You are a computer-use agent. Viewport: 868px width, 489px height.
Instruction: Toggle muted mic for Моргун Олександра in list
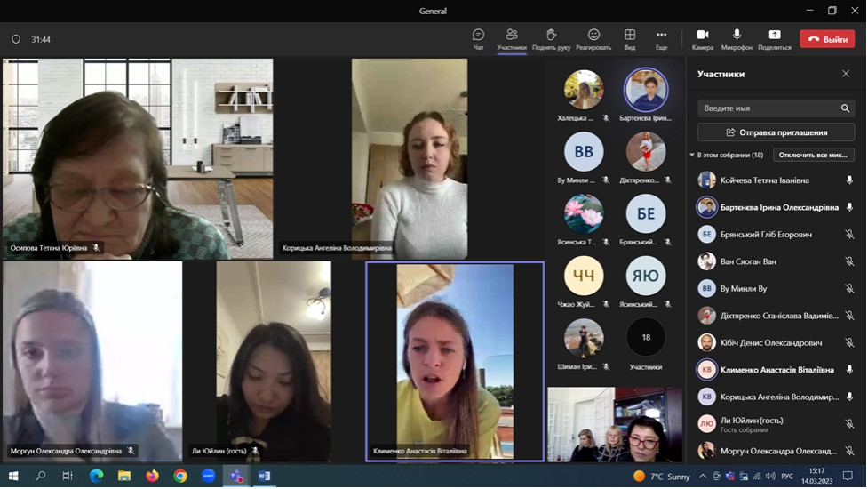click(x=849, y=451)
